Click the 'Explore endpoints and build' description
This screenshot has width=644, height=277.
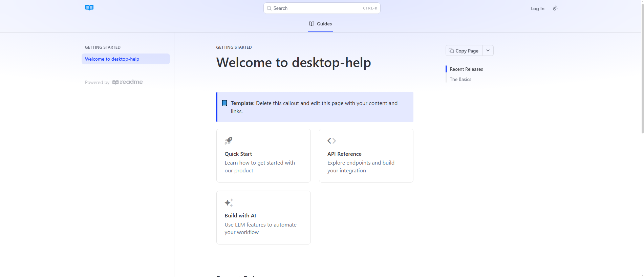click(361, 167)
